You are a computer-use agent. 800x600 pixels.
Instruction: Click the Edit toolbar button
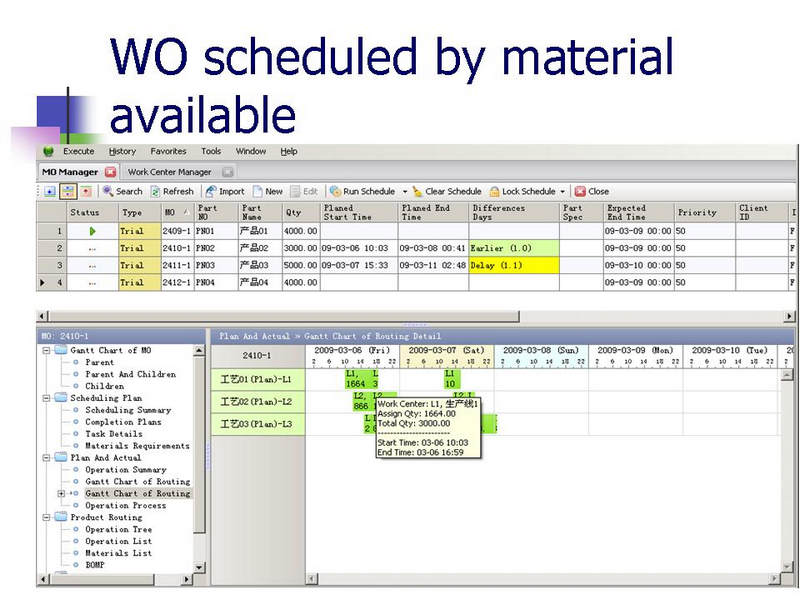point(304,191)
